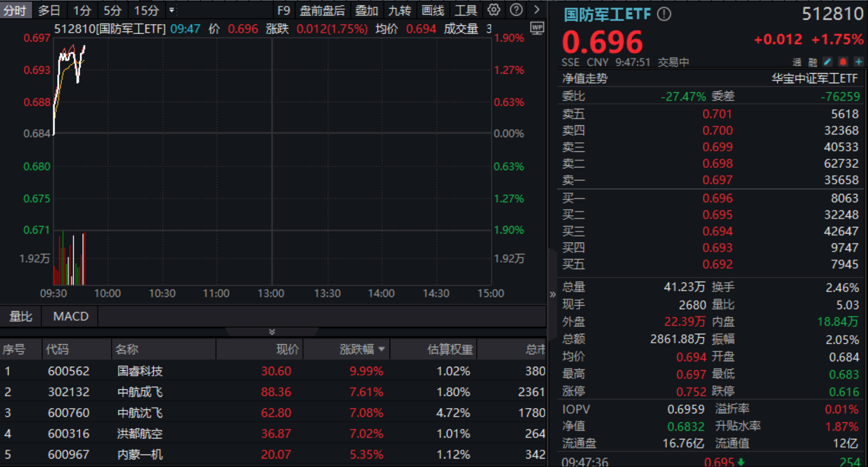Open chart settings gear icon
The image size is (868, 467).
point(494,10)
